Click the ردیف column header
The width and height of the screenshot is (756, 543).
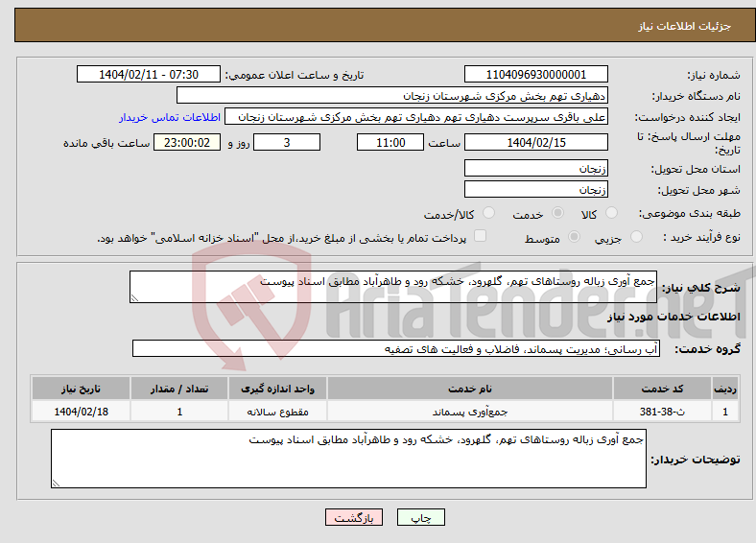click(x=725, y=389)
